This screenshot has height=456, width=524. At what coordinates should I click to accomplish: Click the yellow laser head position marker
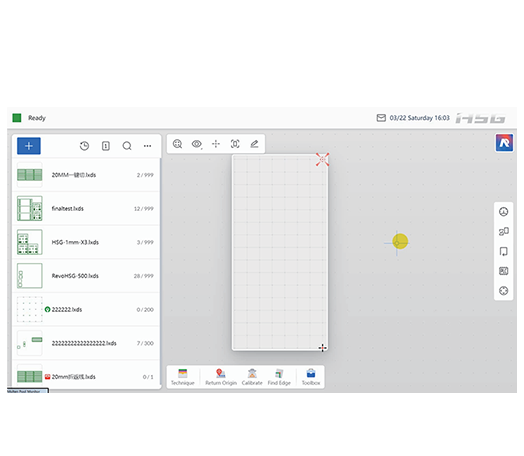click(400, 241)
